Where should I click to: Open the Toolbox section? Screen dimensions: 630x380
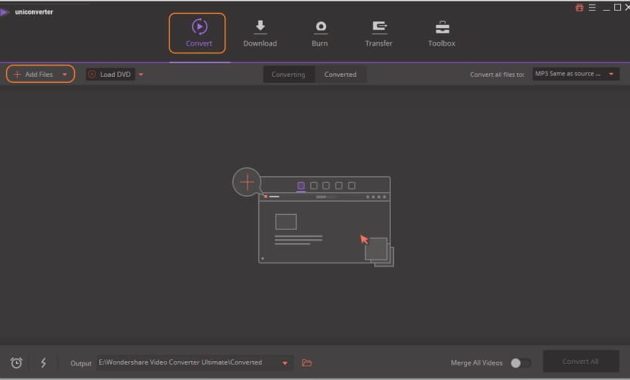point(442,34)
